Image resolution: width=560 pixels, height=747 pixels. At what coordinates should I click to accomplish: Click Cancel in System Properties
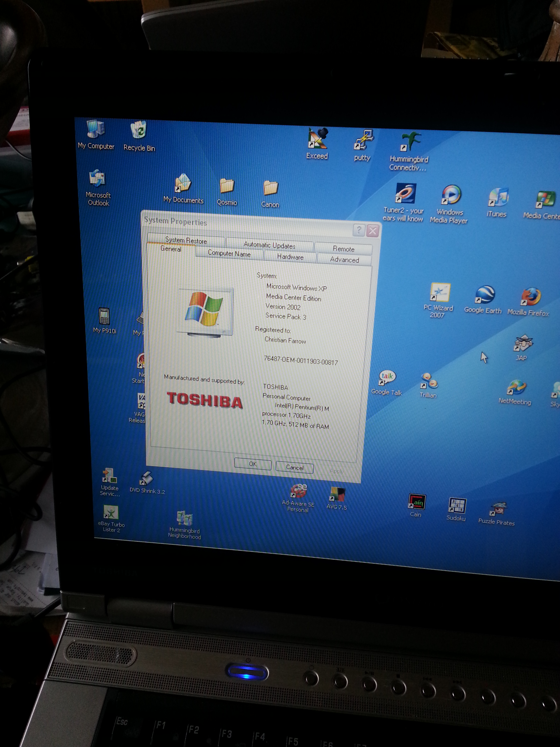click(x=294, y=467)
